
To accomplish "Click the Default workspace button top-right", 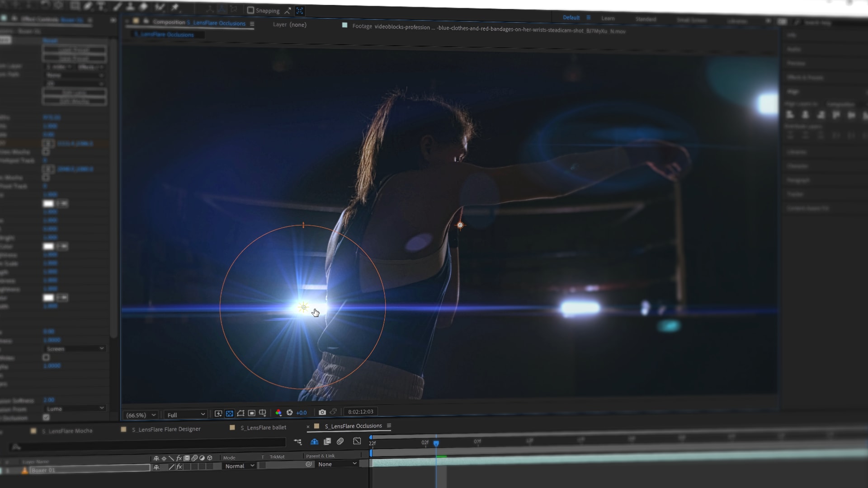I will [570, 18].
